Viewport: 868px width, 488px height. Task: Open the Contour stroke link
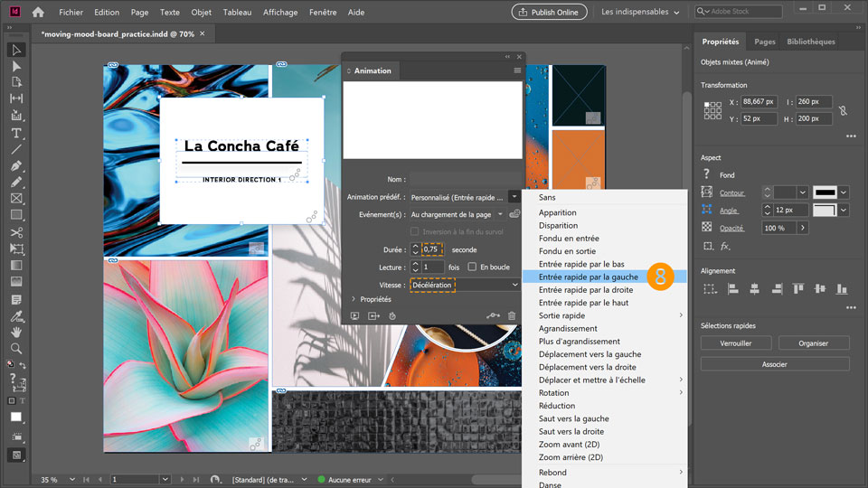(731, 193)
